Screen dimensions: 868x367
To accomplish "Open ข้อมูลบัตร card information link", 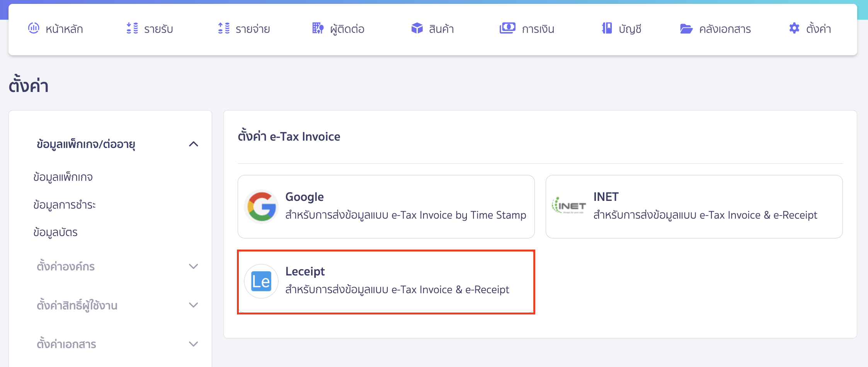I will coord(55,232).
